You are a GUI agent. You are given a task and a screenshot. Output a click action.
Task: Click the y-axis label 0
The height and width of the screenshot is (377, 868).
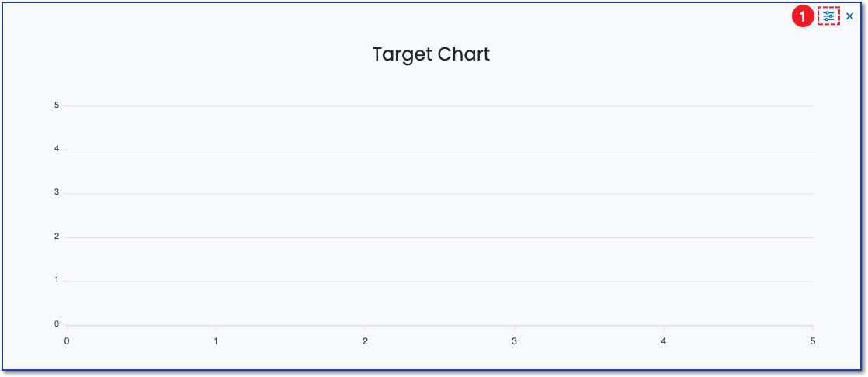coord(57,324)
